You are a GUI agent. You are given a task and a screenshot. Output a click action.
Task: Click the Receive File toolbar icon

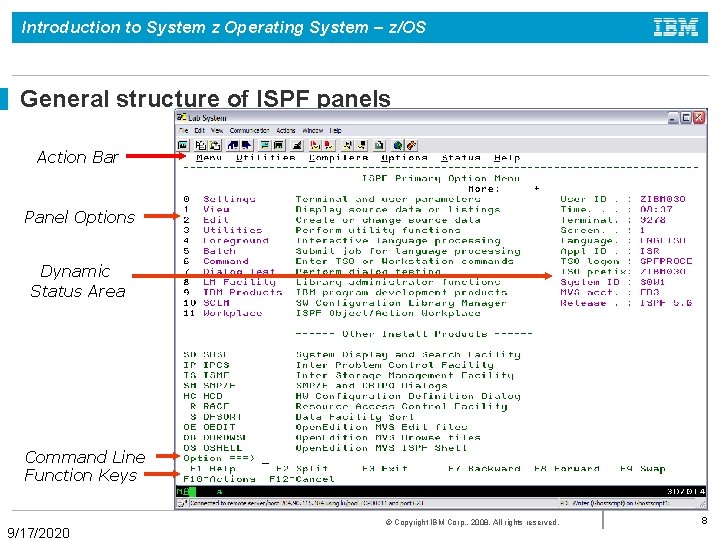247,146
